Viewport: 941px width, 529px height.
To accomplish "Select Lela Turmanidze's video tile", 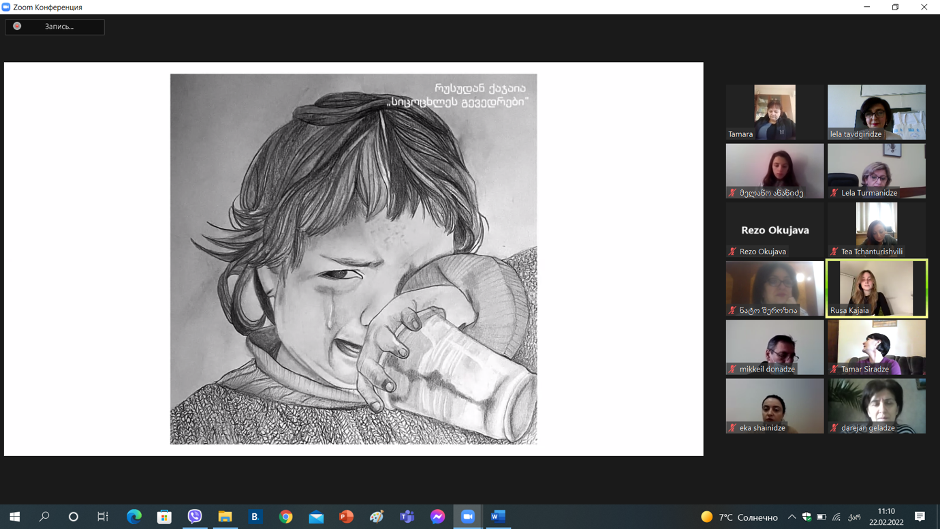I will (876, 171).
